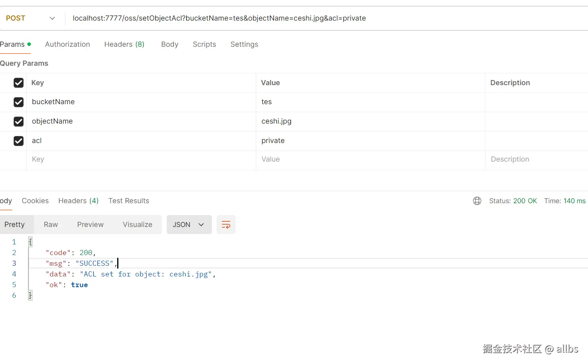
Task: Uncheck the acl parameter checkbox
Action: 19,141
